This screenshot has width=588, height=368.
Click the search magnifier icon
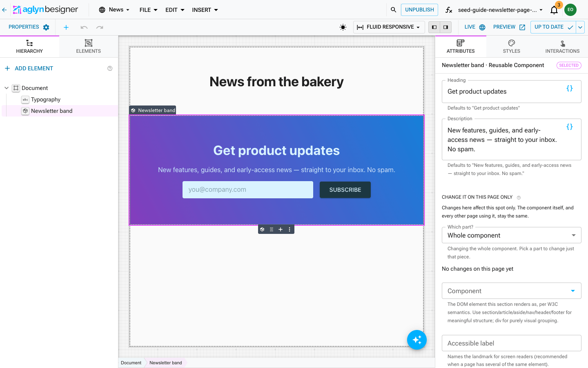pos(393,10)
